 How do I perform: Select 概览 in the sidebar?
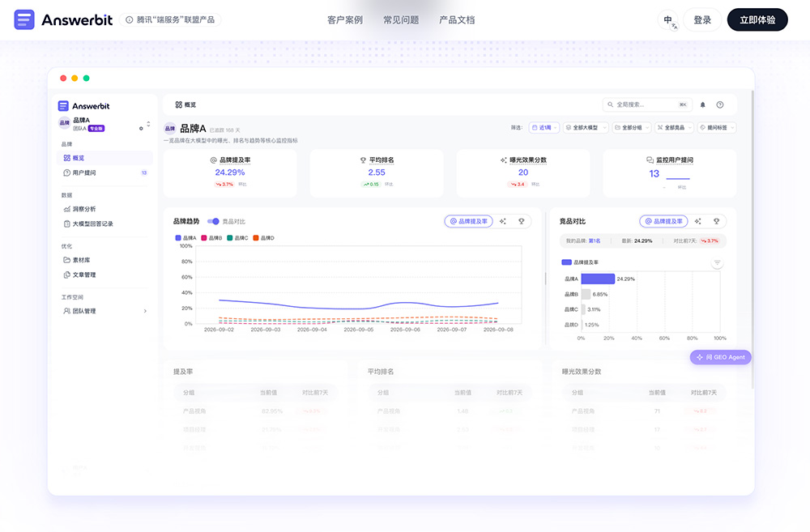105,158
